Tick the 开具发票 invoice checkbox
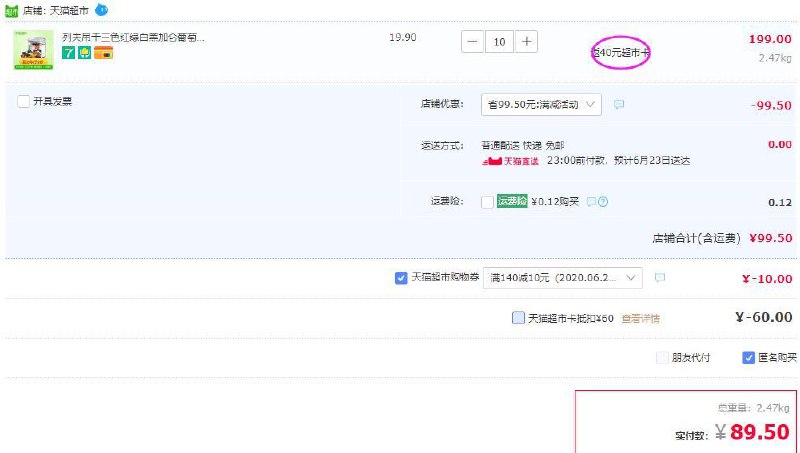This screenshot has height=453, width=800. (23, 102)
